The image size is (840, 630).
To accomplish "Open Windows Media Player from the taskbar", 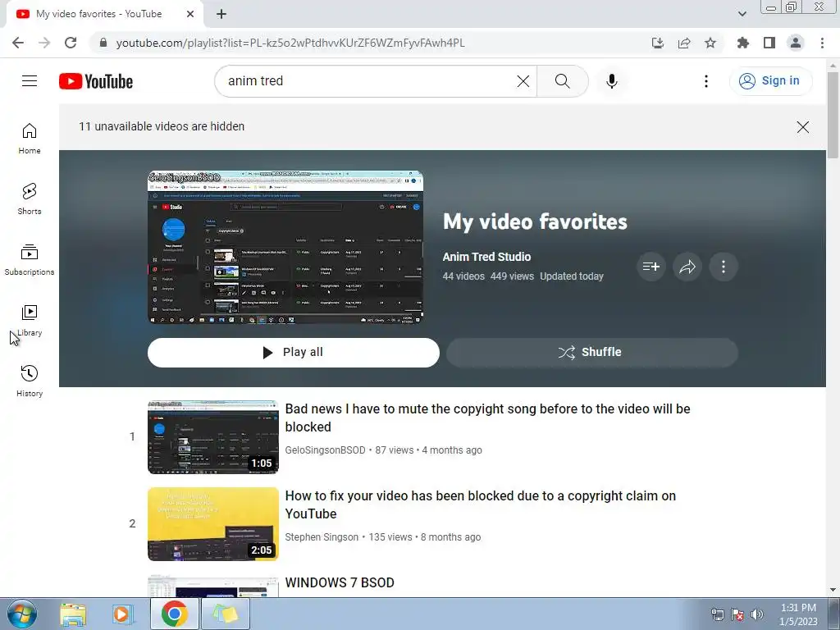I will tap(123, 614).
